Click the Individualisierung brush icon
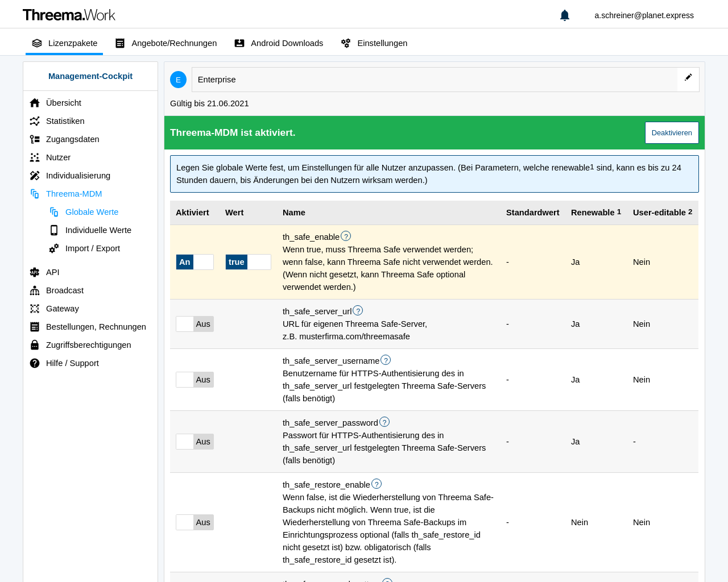The height and width of the screenshot is (582, 728). click(35, 176)
